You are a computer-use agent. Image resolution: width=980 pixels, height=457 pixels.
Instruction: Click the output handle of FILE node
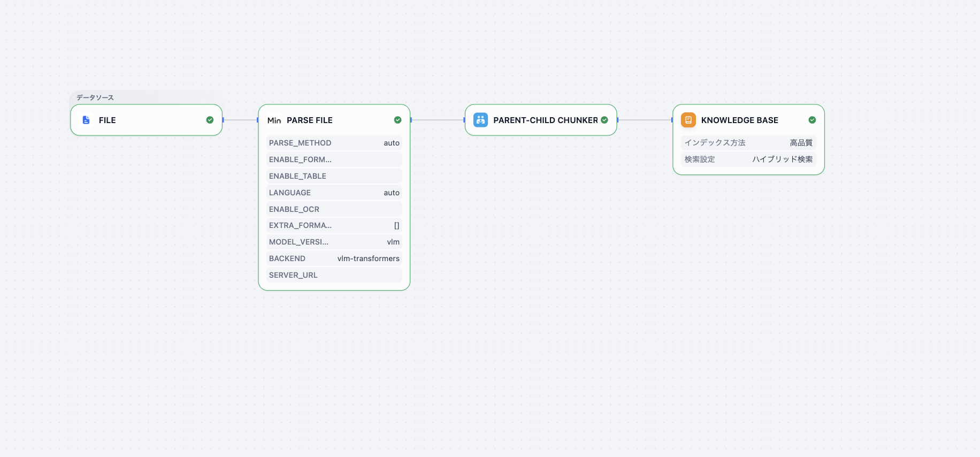[223, 120]
